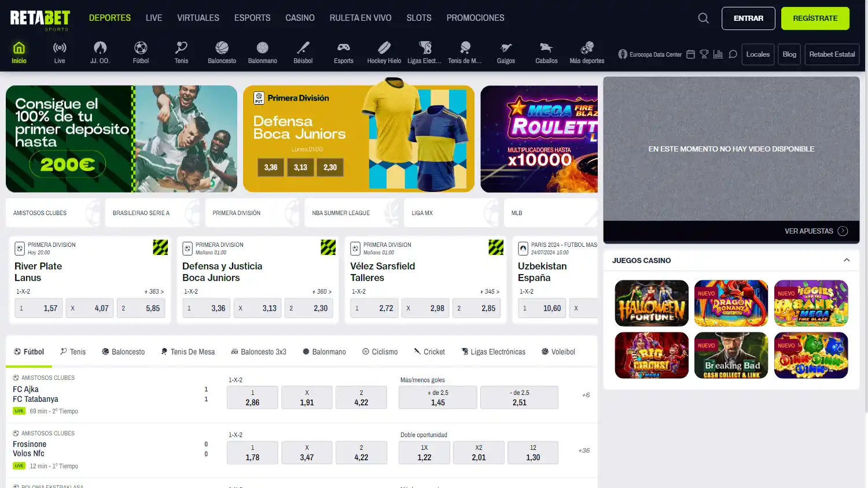Click the trophy icon in toolbar
This screenshot has width=868, height=488.
pos(704,54)
